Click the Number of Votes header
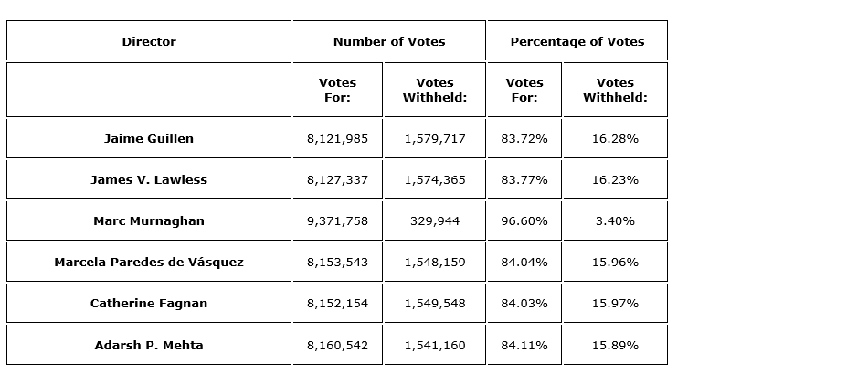 tap(389, 41)
